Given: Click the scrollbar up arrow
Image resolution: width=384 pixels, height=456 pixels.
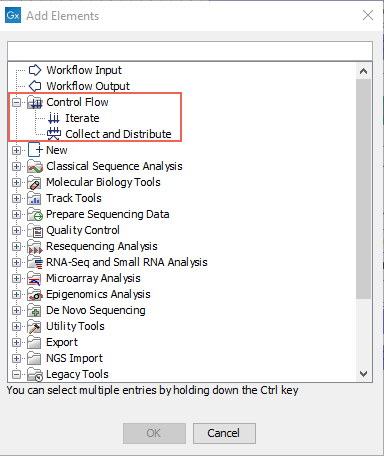Looking at the screenshot, I should pos(363,71).
